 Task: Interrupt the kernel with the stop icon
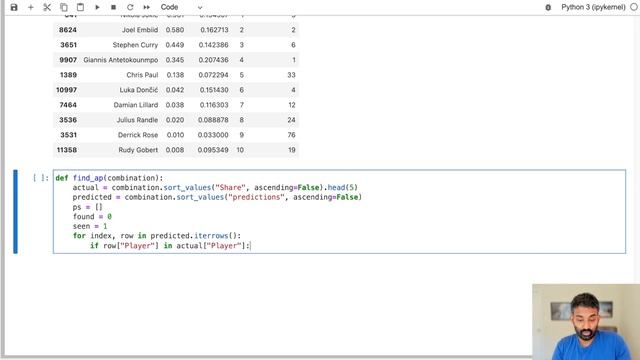tap(113, 7)
